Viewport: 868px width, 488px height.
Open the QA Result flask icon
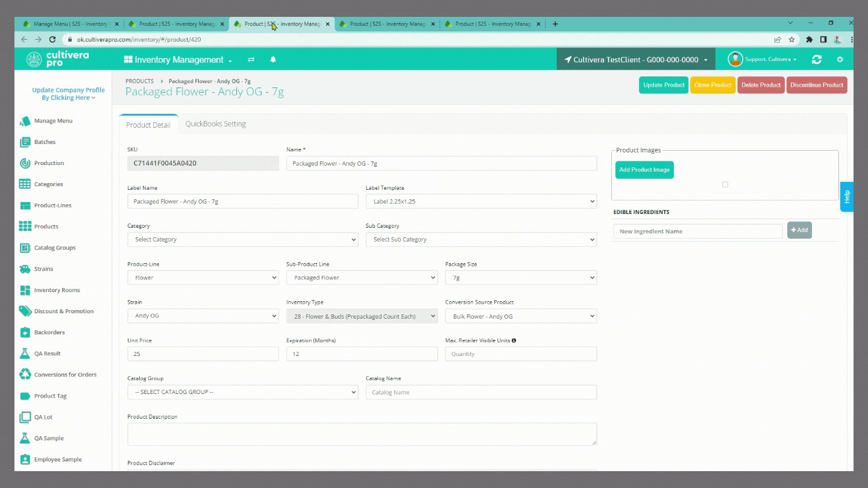point(25,354)
